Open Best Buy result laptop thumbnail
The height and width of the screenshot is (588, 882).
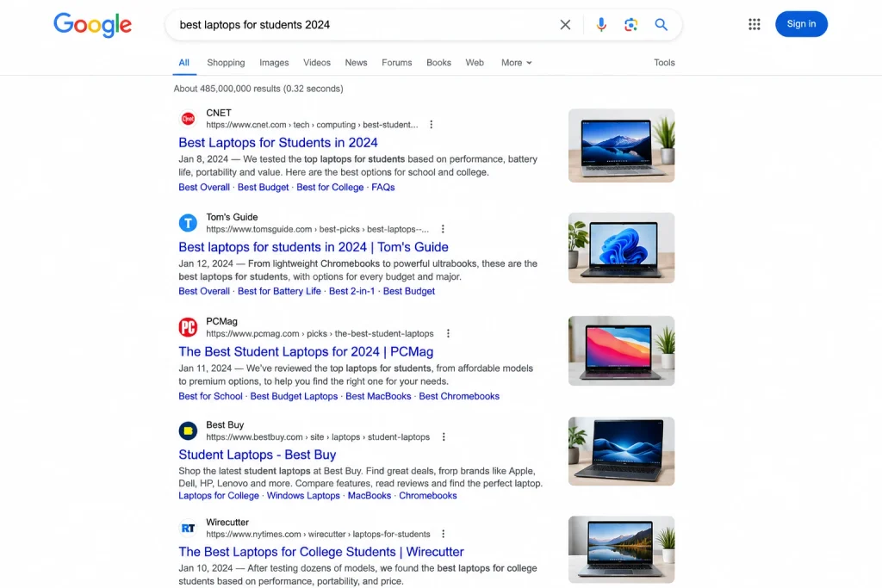621,451
